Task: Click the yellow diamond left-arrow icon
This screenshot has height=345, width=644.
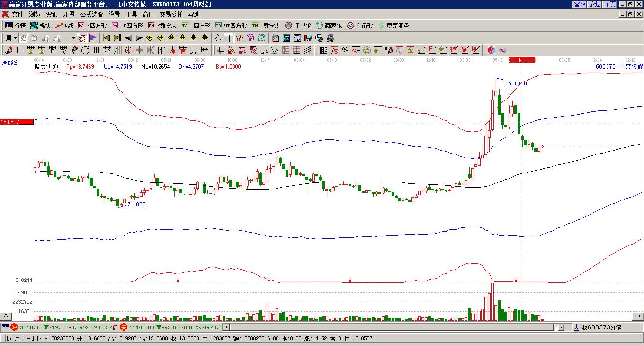Action: point(150,38)
